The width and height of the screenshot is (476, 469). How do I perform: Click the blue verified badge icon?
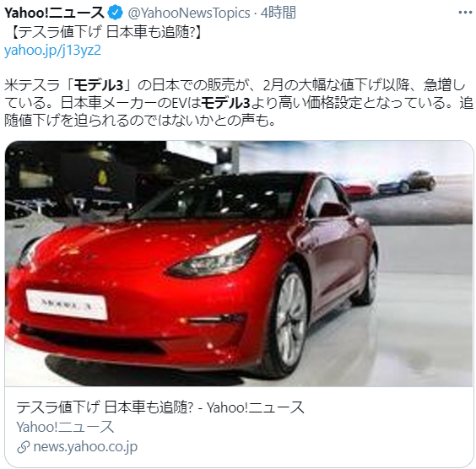(116, 13)
